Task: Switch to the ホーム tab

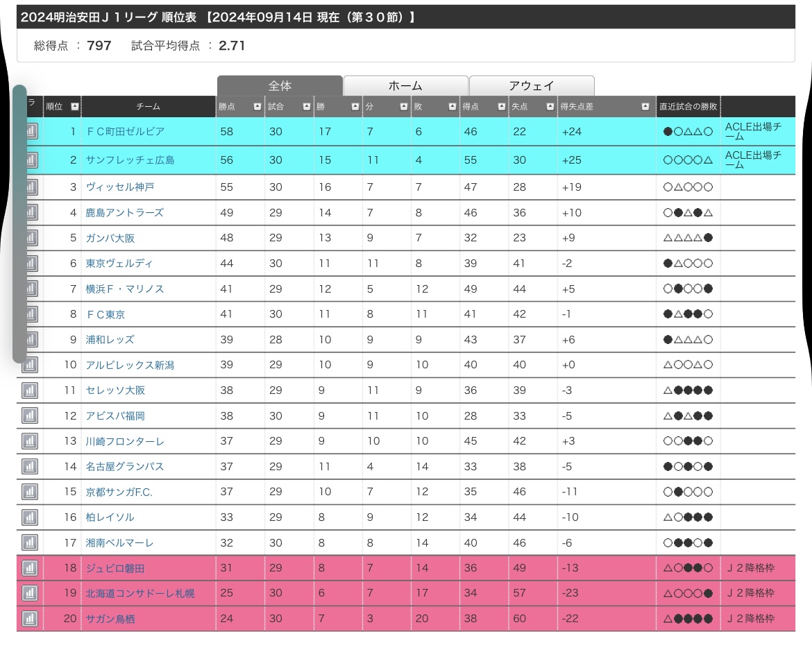Action: click(x=405, y=86)
